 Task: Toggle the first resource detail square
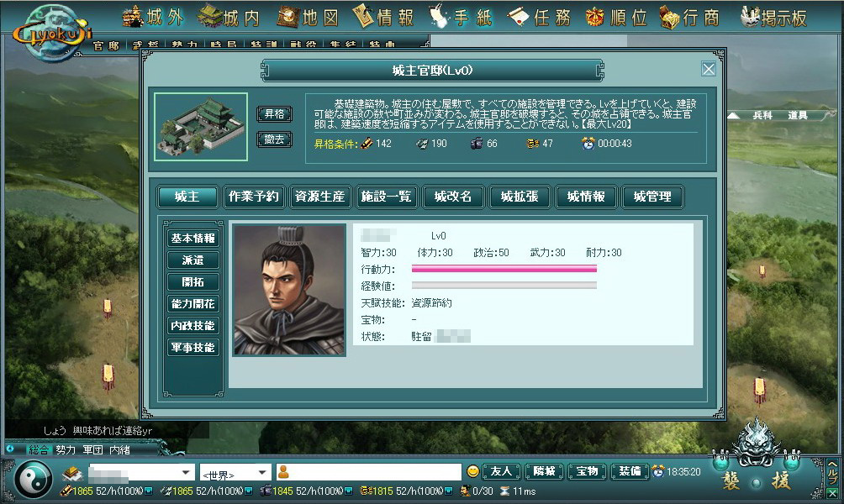149,491
